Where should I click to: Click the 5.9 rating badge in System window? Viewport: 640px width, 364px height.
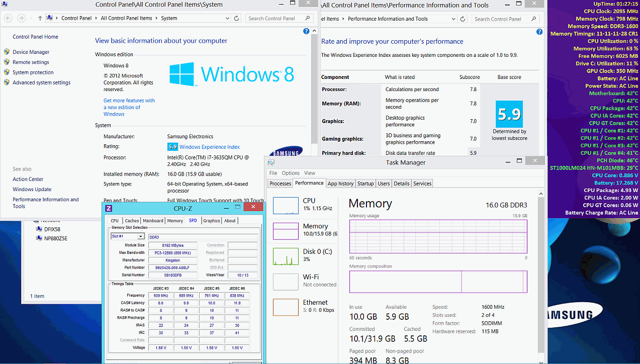coord(172,147)
